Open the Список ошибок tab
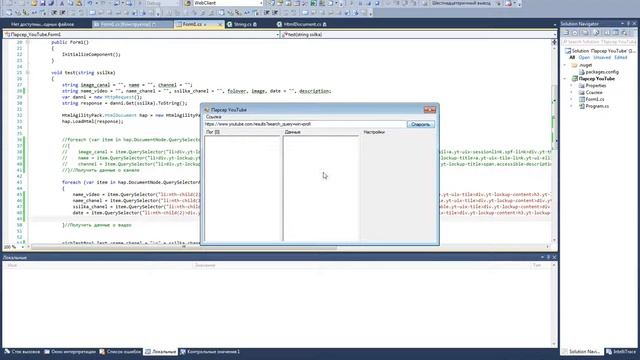This screenshot has height=360, width=640. (x=120, y=351)
